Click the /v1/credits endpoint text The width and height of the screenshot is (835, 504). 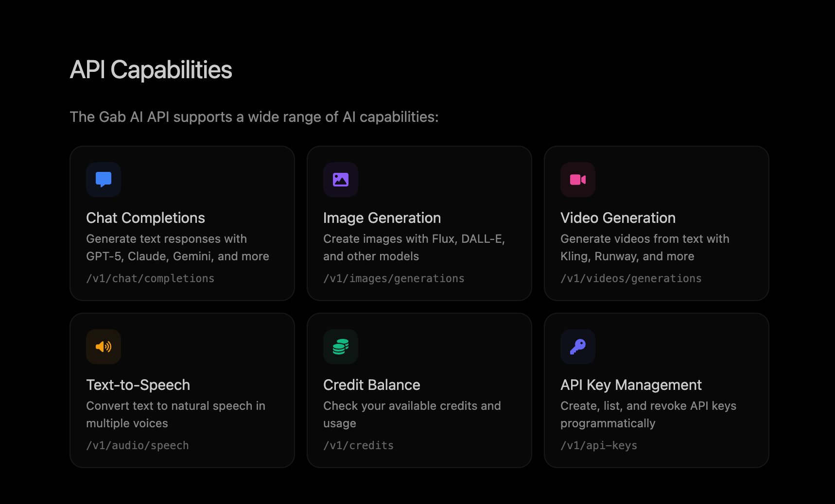(x=359, y=446)
